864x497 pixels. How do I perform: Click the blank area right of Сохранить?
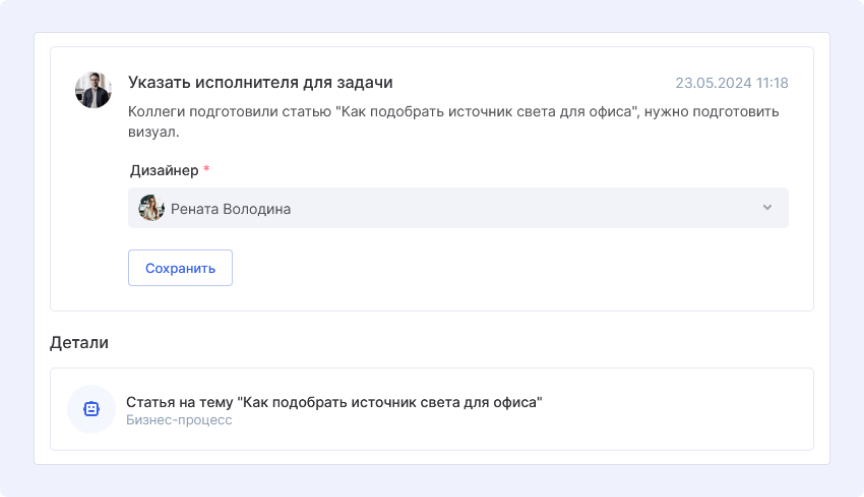click(x=500, y=268)
